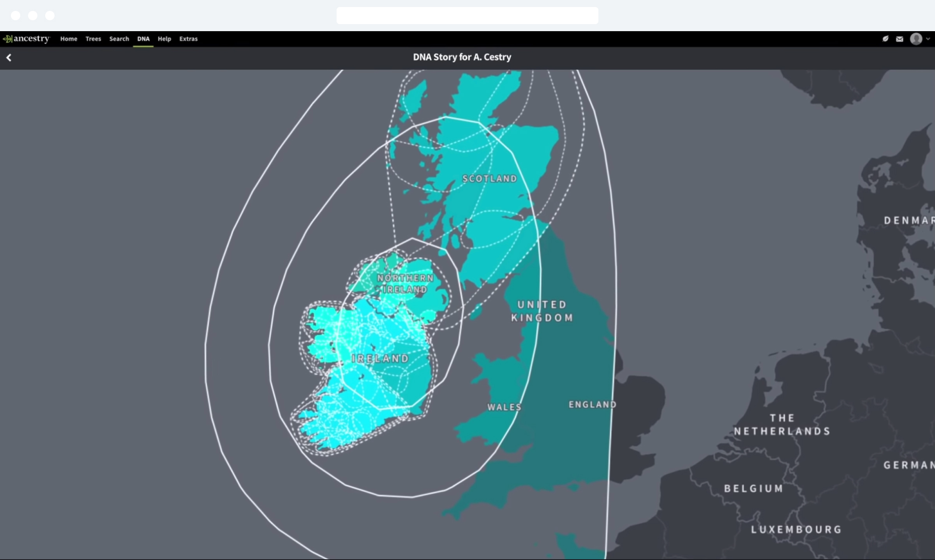Click the United Kingdom map label
This screenshot has height=560, width=935.
tap(542, 311)
